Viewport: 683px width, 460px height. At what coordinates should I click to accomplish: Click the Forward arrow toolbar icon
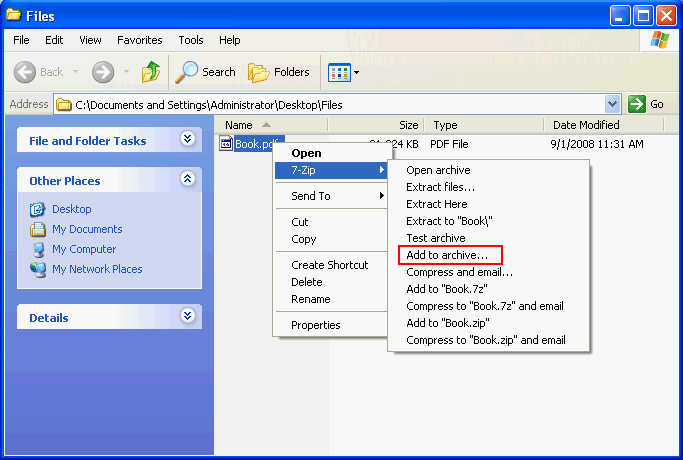(103, 72)
